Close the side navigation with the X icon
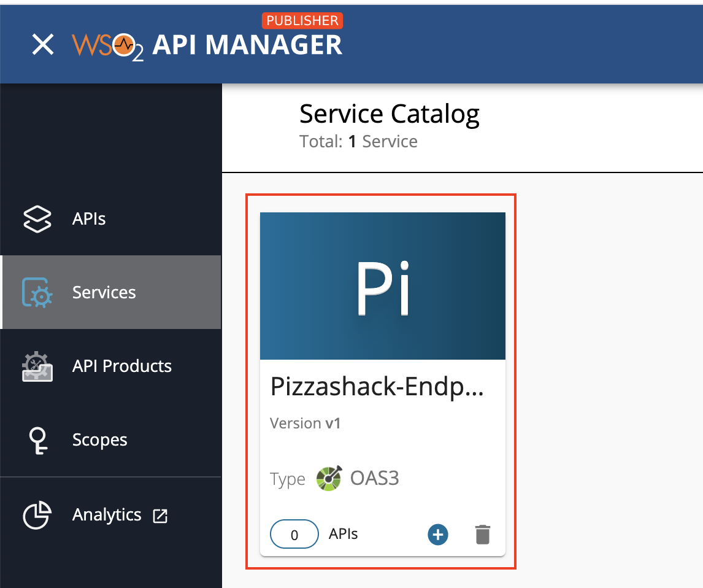The height and width of the screenshot is (588, 703). click(43, 45)
